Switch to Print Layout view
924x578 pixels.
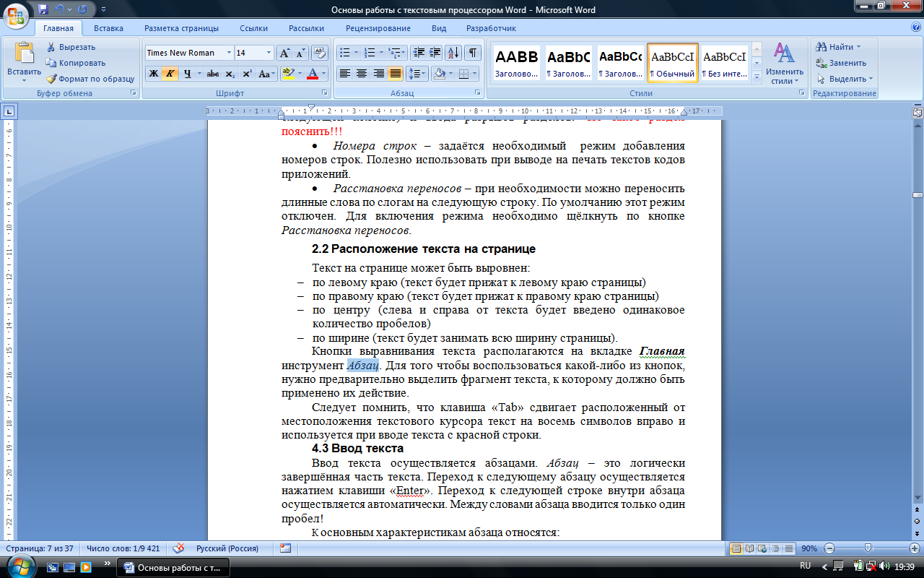click(736, 548)
